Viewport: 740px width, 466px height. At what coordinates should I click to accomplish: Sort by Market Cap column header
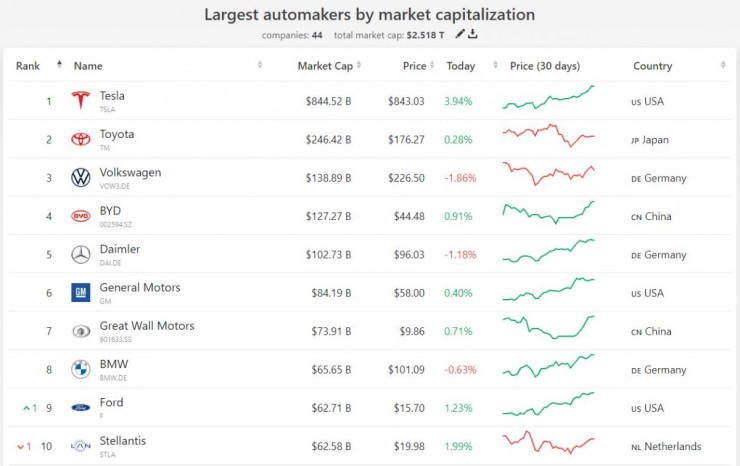coord(325,66)
